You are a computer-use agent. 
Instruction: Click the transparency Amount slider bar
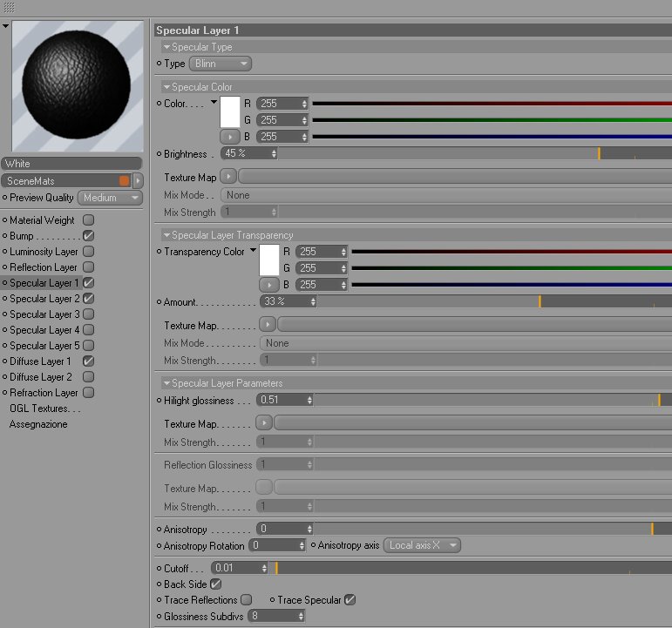pyautogui.click(x=494, y=301)
